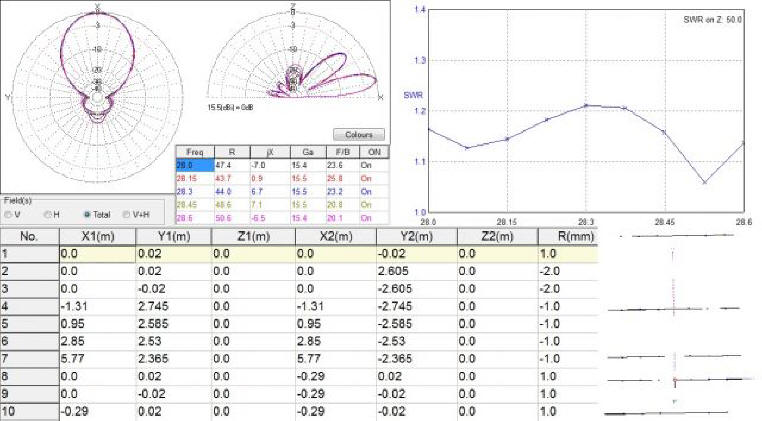Click the SWR curve peak marker at 28.3

pyautogui.click(x=586, y=105)
